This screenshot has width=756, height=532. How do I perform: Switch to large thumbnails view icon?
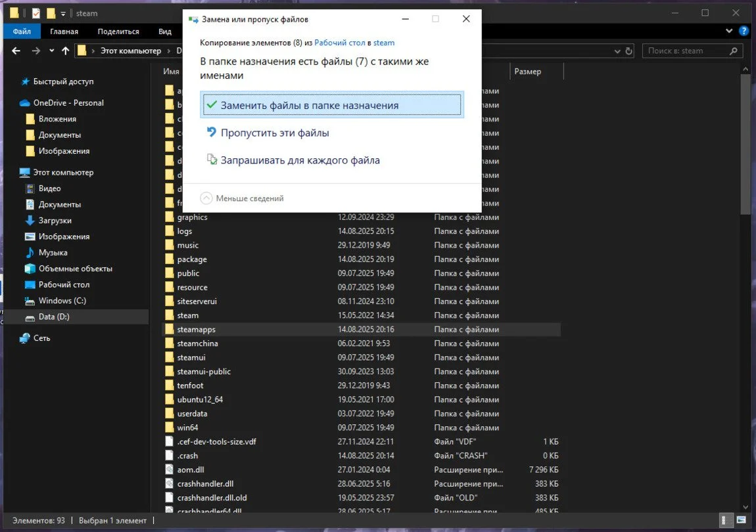[742, 520]
